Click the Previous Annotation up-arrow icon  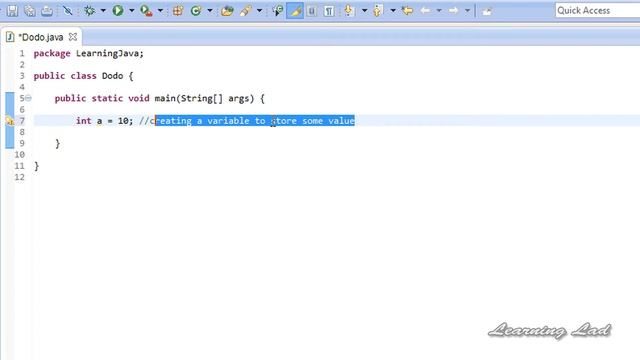tap(378, 11)
